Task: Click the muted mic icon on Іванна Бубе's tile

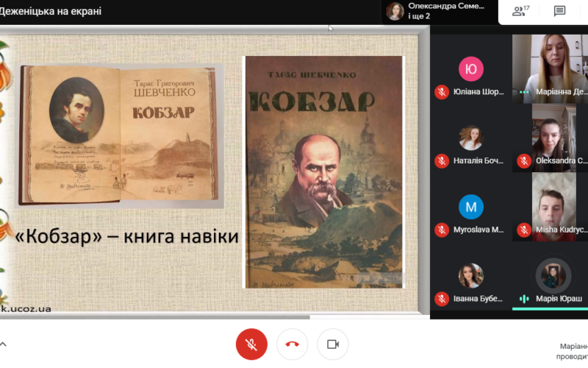Action: [x=442, y=299]
